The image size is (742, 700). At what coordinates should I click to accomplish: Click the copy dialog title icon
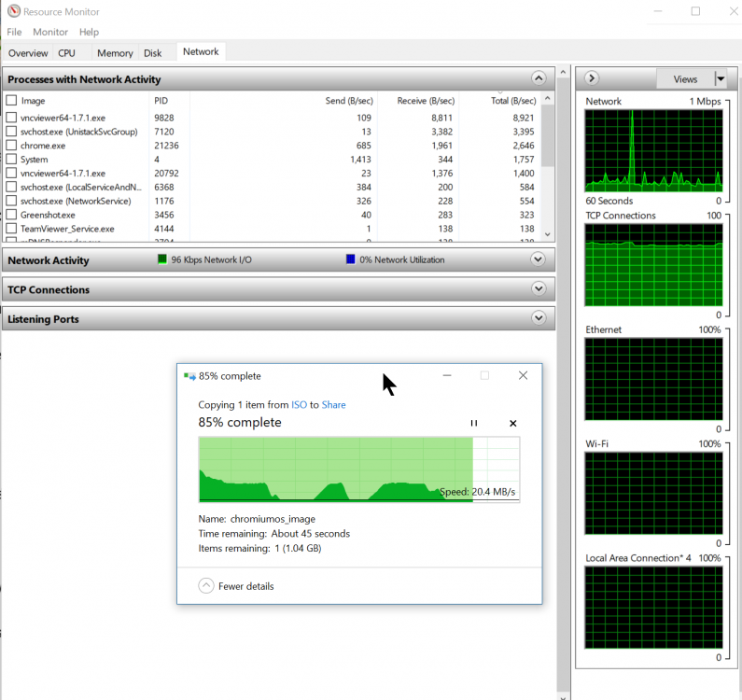pos(189,376)
